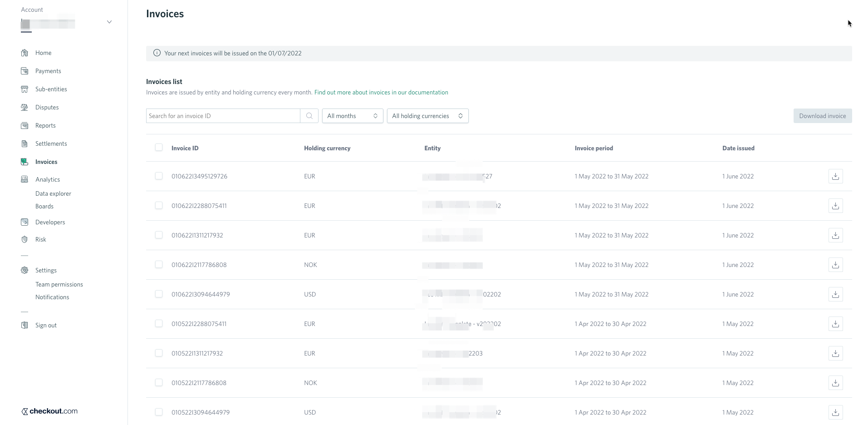
Task: Expand the Account switcher chevron
Action: click(x=109, y=22)
